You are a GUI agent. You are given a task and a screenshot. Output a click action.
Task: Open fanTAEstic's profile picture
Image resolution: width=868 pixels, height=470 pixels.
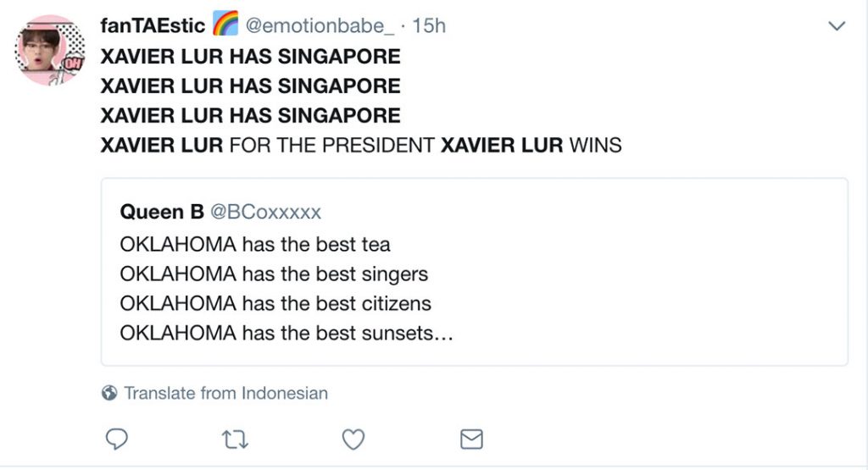pyautogui.click(x=50, y=51)
